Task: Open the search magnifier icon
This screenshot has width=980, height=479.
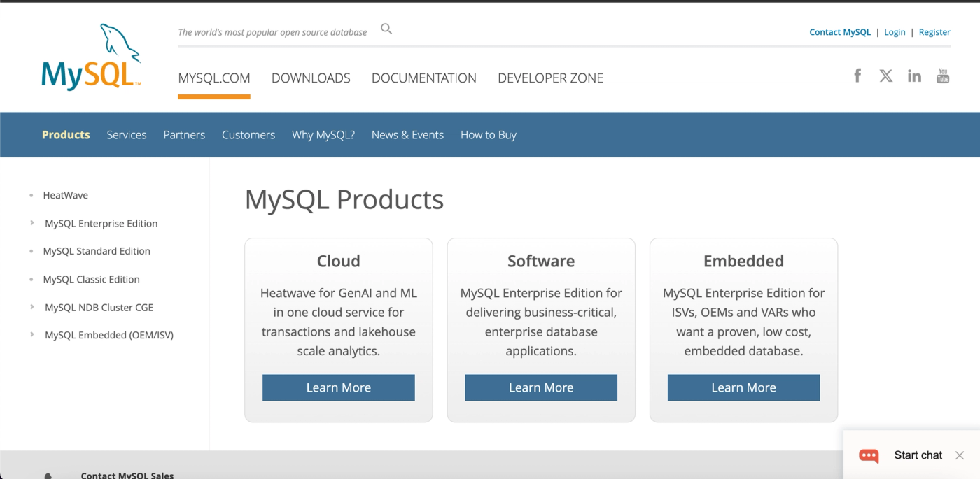Action: 386,29
